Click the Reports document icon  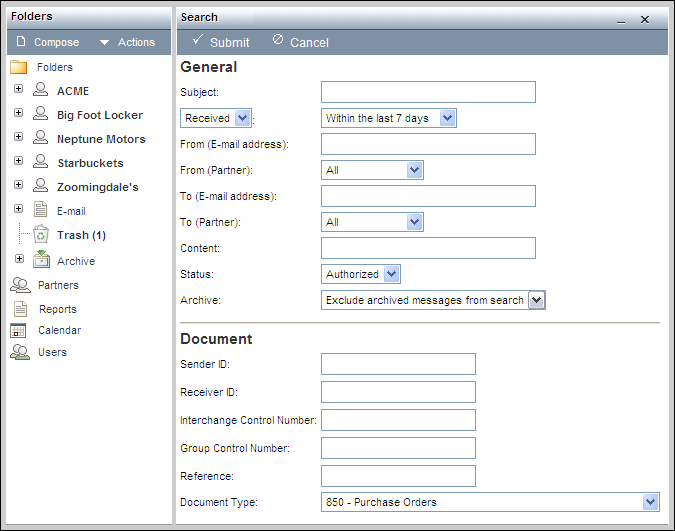click(x=19, y=309)
